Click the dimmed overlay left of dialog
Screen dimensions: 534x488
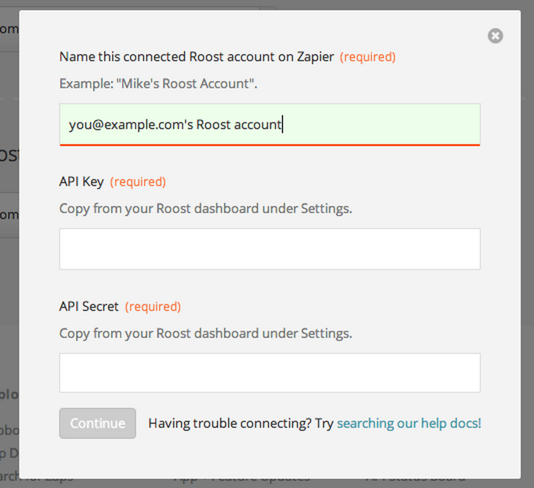9,272
